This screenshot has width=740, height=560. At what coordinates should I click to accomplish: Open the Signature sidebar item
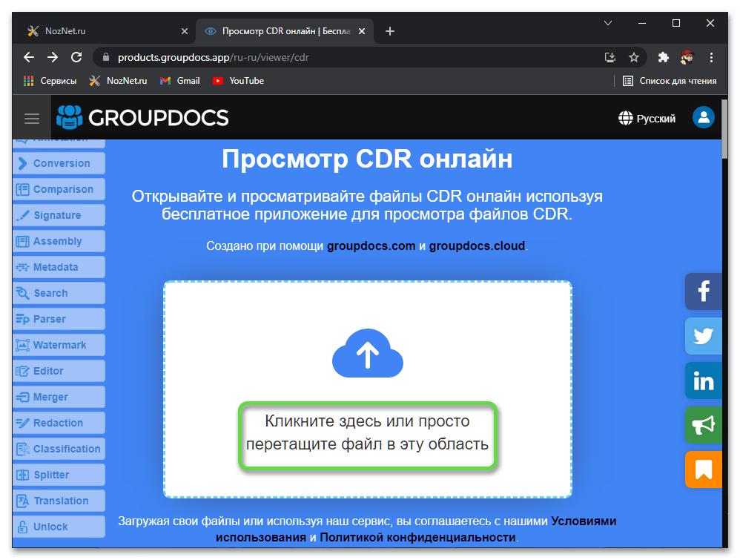pos(59,215)
